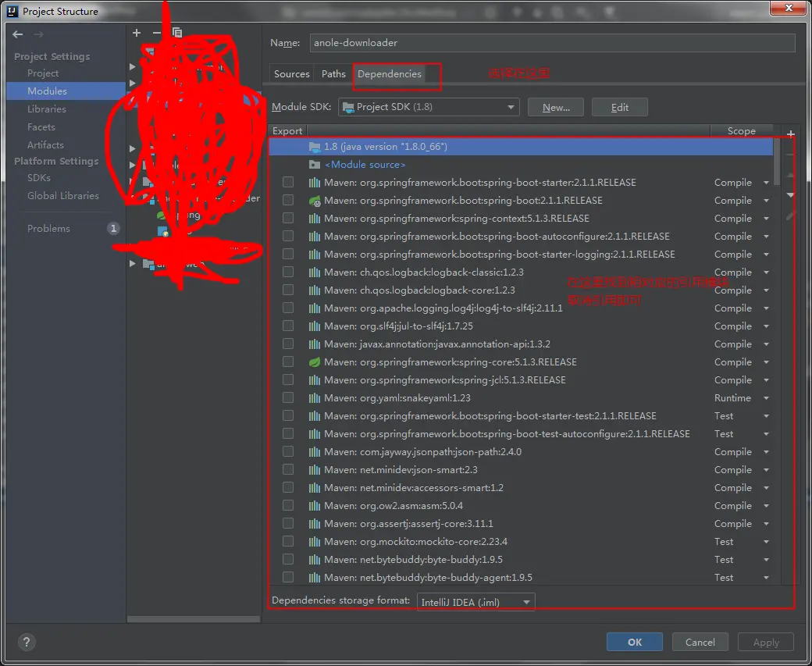The height and width of the screenshot is (666, 812).
Task: Click the New... SDK button
Action: [x=556, y=107]
